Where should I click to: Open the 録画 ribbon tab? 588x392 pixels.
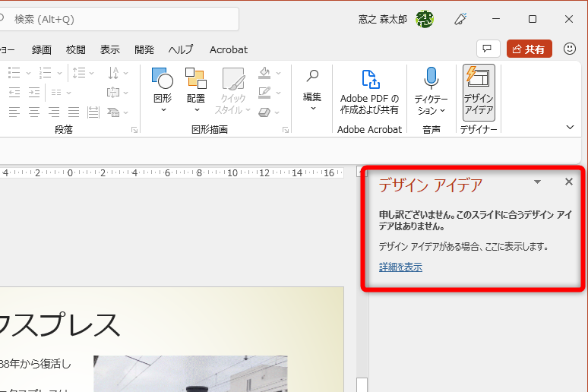(42, 49)
